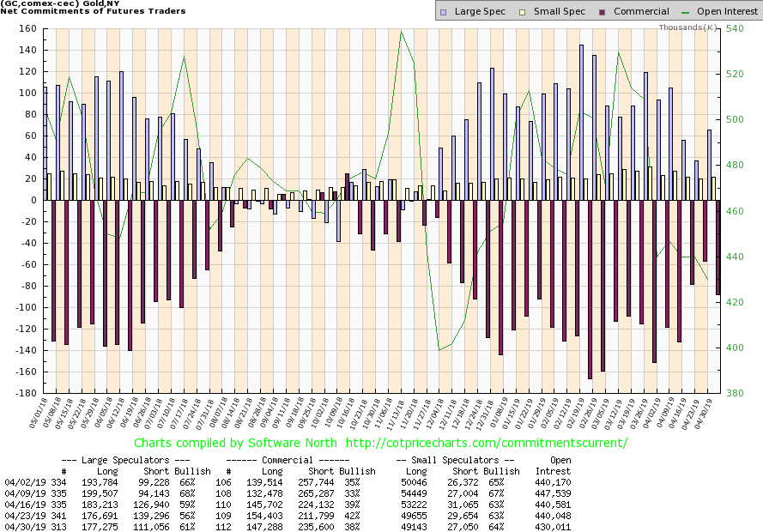Viewport: 763px width, 532px height.
Task: Click the green Open Interest legend line
Action: click(684, 12)
